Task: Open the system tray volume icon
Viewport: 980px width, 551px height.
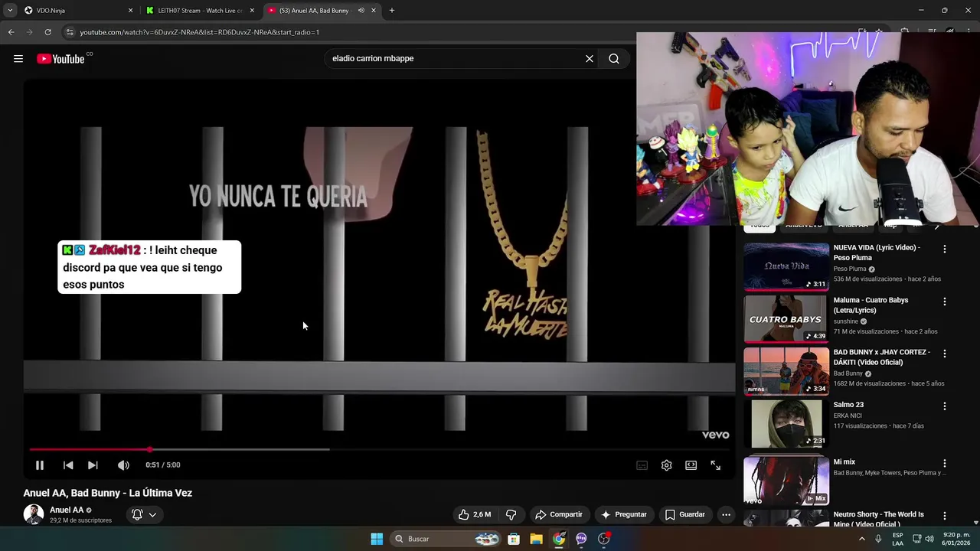Action: 929,539
